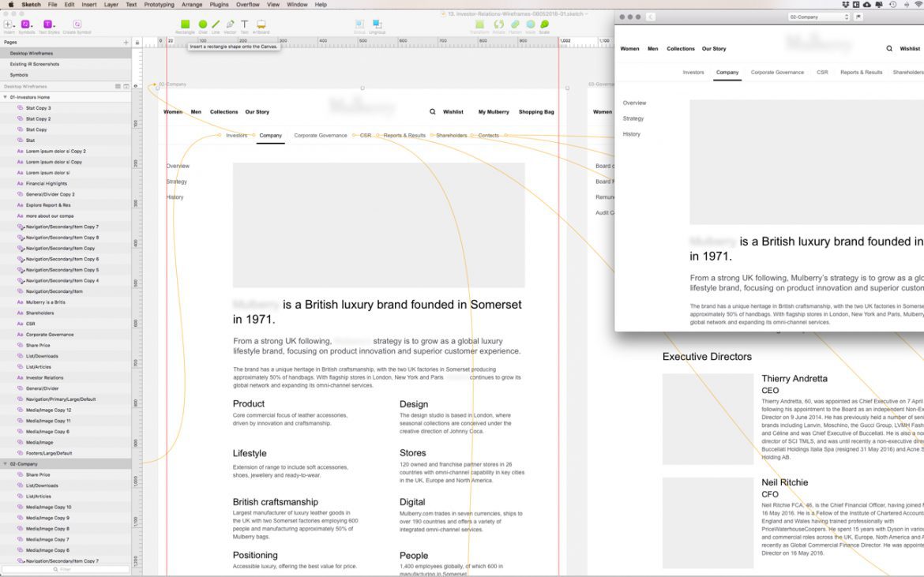The image size is (924, 577).
Task: Open the Apple menu
Action: tap(10, 4)
